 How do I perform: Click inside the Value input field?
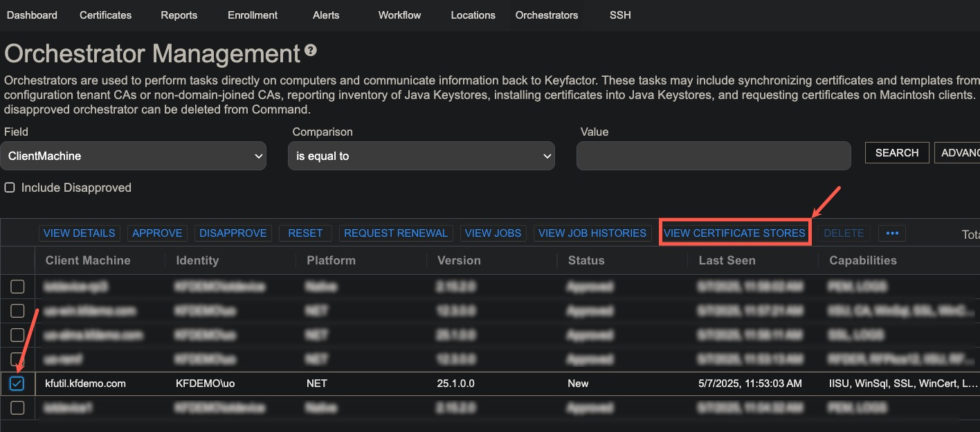coord(713,156)
